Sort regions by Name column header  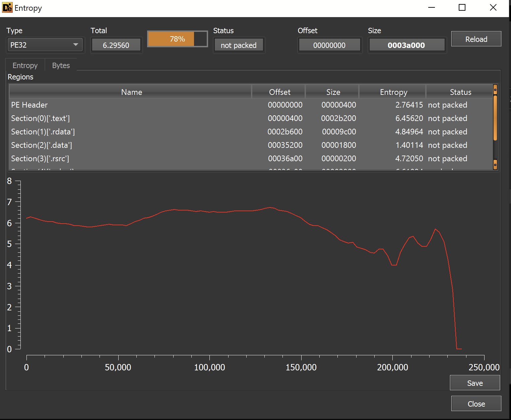click(x=131, y=92)
